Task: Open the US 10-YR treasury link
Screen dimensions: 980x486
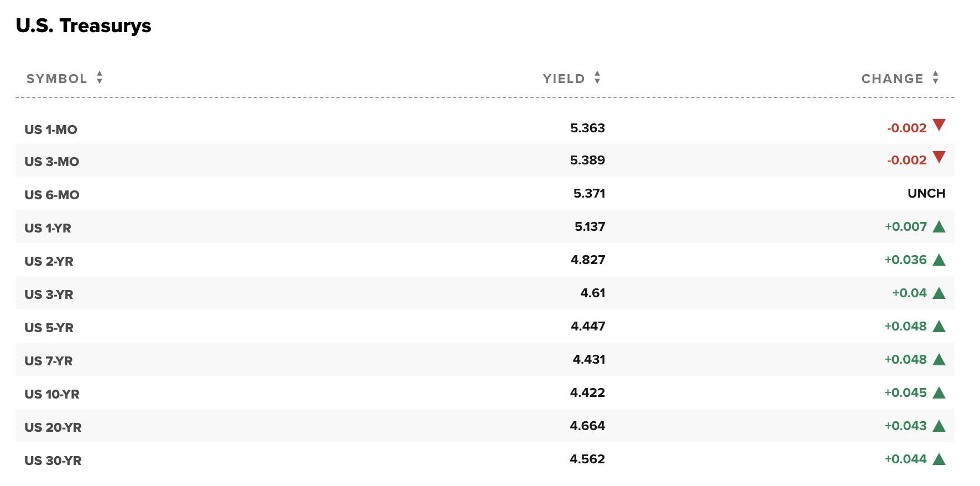Action: click(x=52, y=394)
